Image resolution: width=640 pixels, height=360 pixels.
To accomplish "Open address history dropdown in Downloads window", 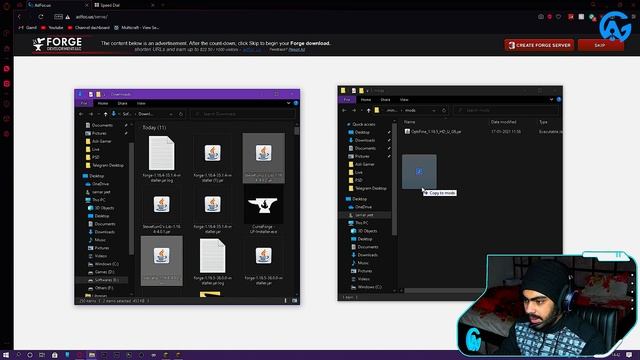I will [171, 114].
